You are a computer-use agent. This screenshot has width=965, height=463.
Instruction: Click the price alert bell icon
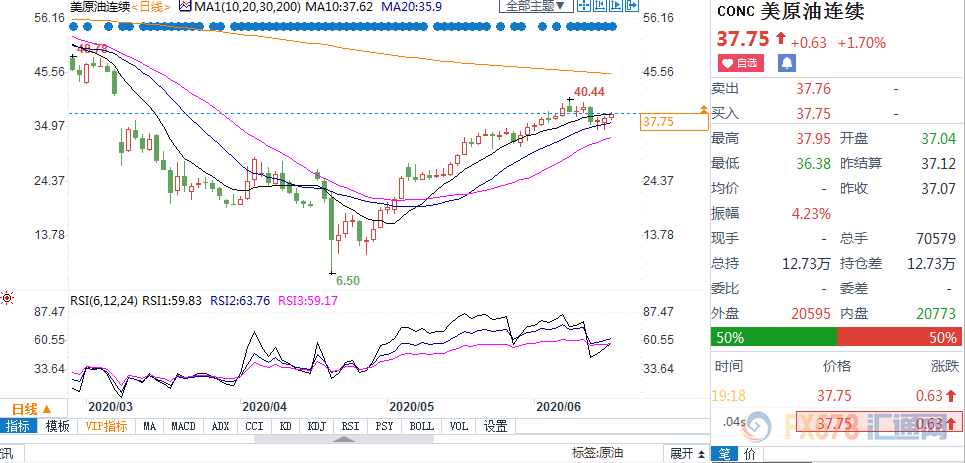tap(786, 63)
